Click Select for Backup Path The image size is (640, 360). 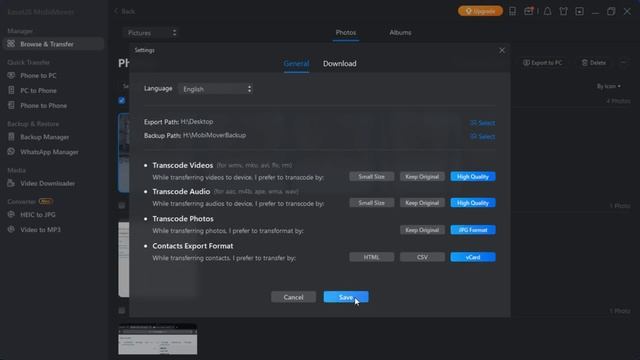[x=482, y=137]
